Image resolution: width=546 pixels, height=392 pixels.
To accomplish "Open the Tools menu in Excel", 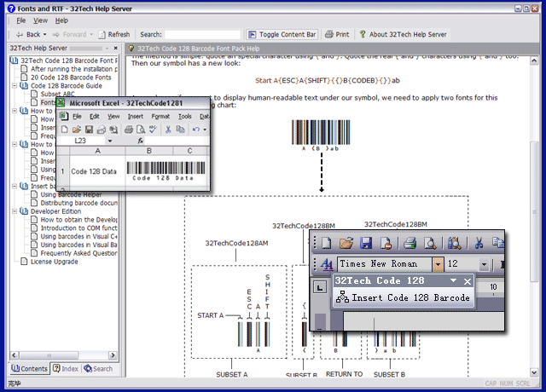I will click(x=185, y=116).
